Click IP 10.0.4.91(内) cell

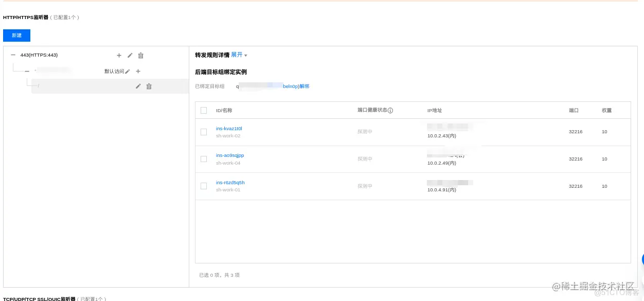(x=442, y=190)
